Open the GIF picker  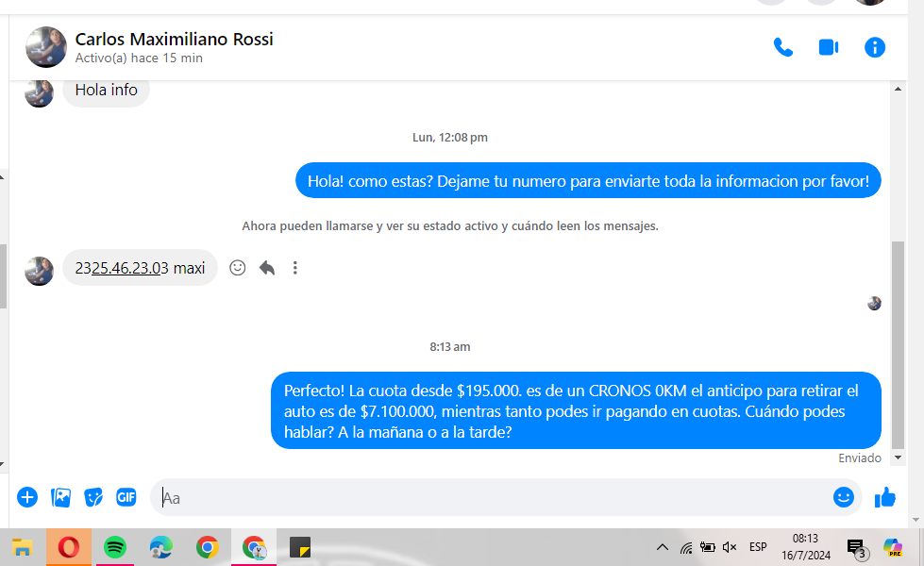coord(126,497)
